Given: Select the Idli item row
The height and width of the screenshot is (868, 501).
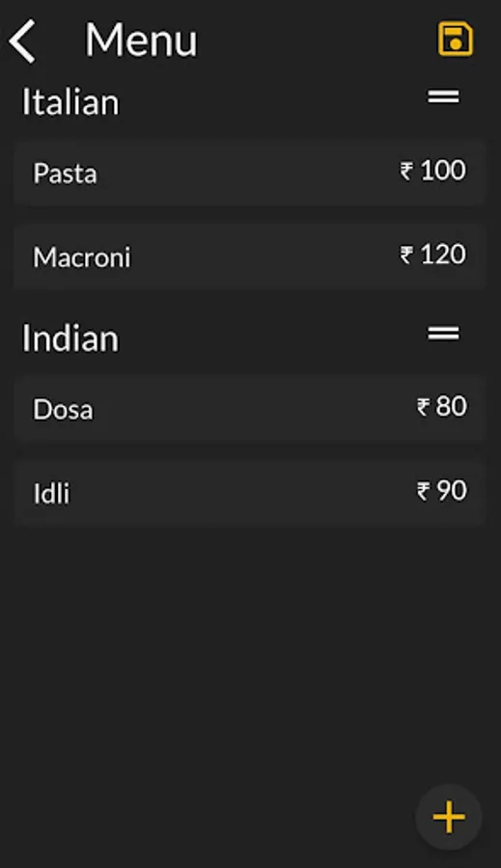Looking at the screenshot, I should tap(249, 492).
